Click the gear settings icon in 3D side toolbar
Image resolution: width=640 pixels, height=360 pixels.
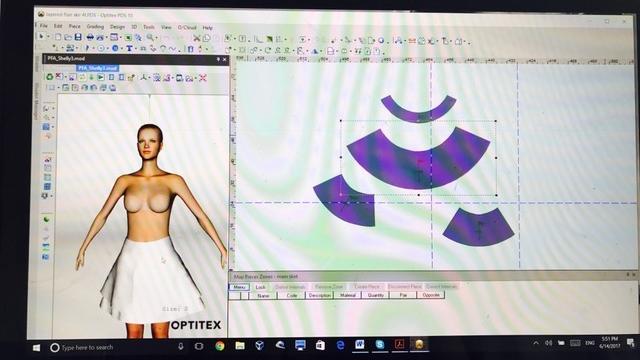(45, 196)
